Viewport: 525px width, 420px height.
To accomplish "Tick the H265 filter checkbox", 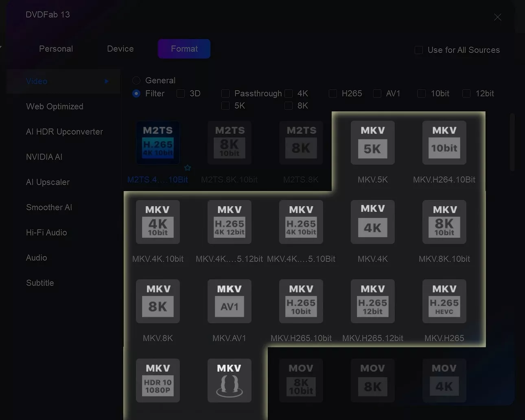I will pos(333,94).
